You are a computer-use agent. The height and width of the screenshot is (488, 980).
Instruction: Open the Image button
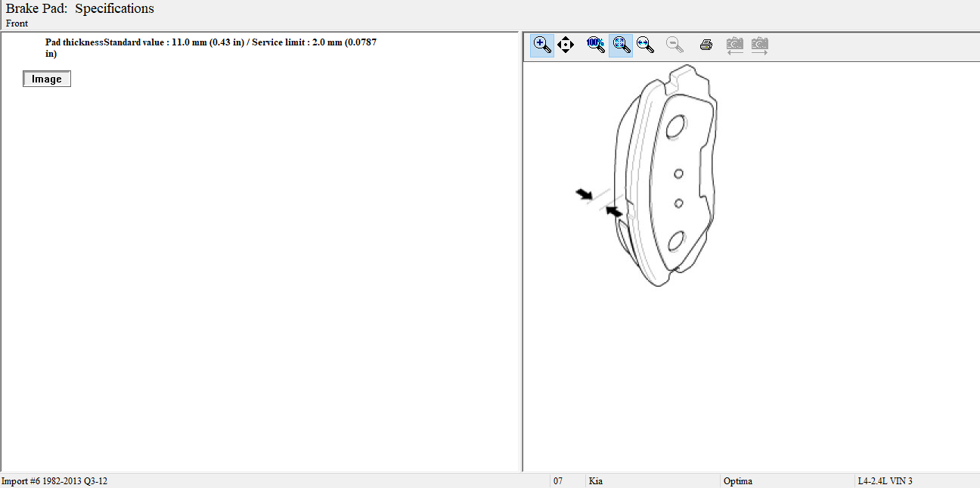click(47, 79)
